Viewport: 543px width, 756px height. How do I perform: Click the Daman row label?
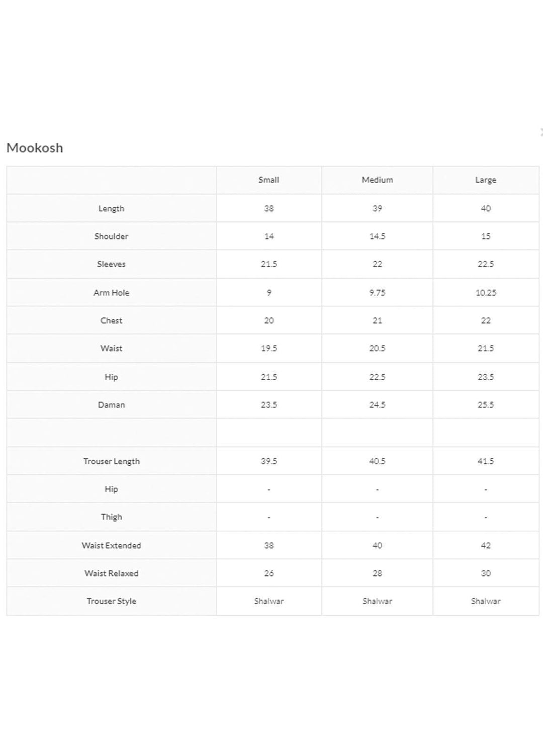(111, 405)
